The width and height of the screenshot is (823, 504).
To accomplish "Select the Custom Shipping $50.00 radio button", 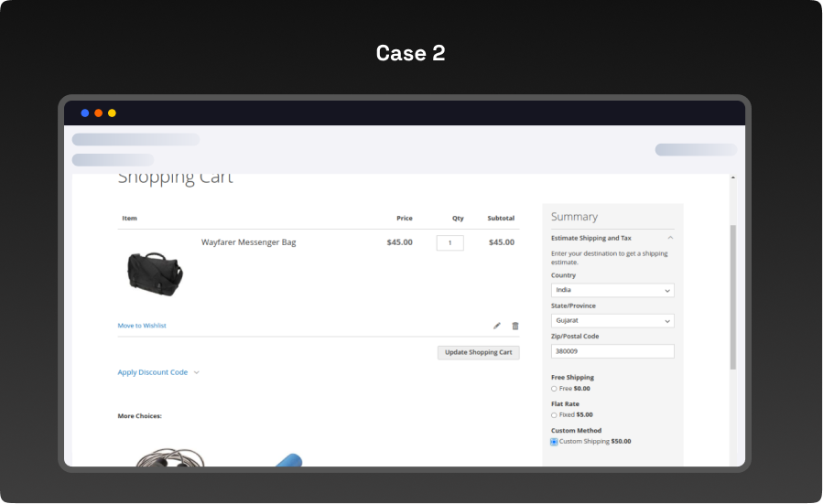I will tap(554, 442).
